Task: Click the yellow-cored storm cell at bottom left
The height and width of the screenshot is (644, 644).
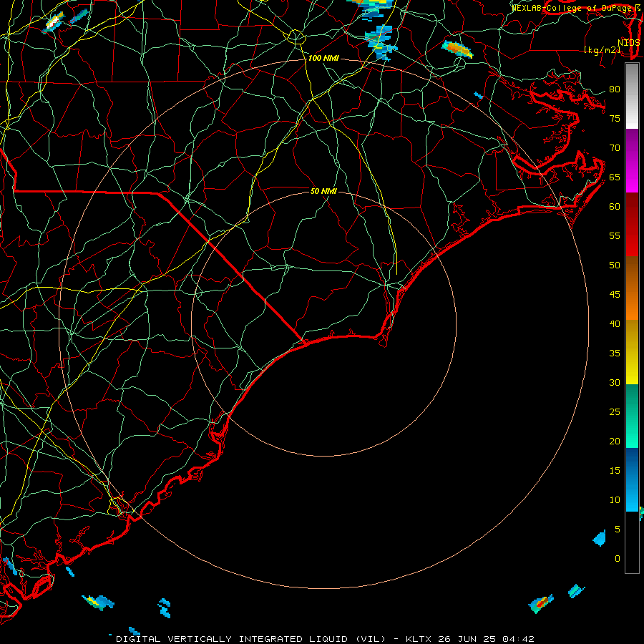Action: point(98,602)
